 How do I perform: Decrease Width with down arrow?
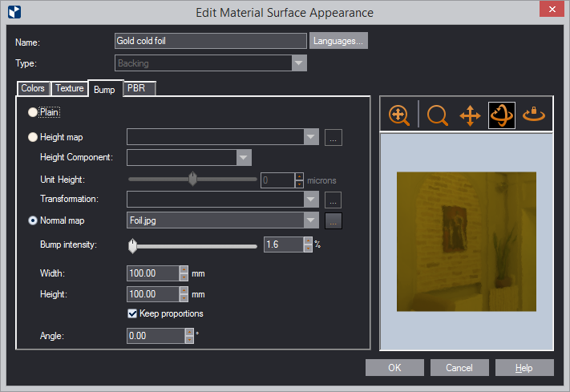(x=184, y=277)
